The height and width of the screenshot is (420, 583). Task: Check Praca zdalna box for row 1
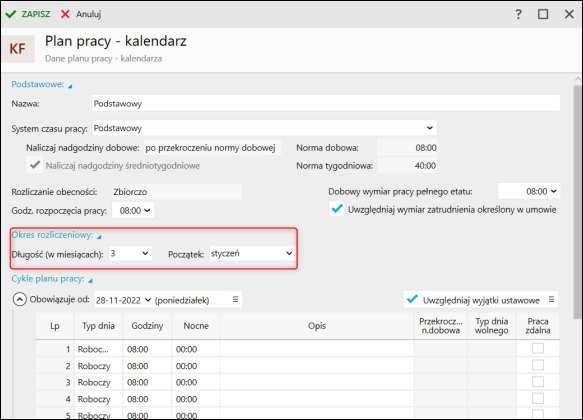pyautogui.click(x=538, y=348)
